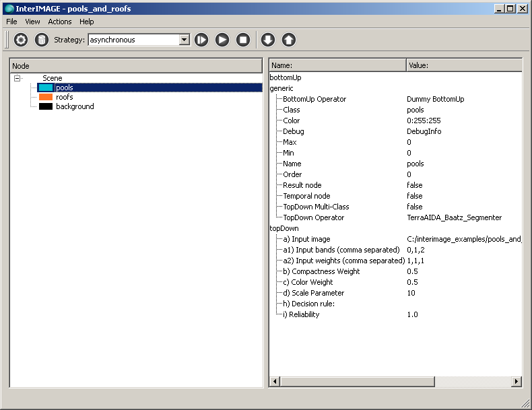
Task: Select the background node in tree
Action: pos(75,106)
